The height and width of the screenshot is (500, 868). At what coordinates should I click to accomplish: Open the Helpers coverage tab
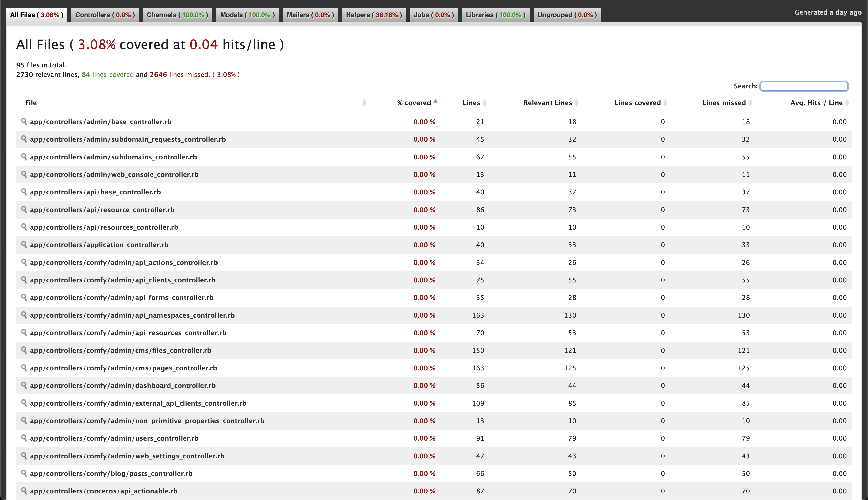tap(373, 15)
